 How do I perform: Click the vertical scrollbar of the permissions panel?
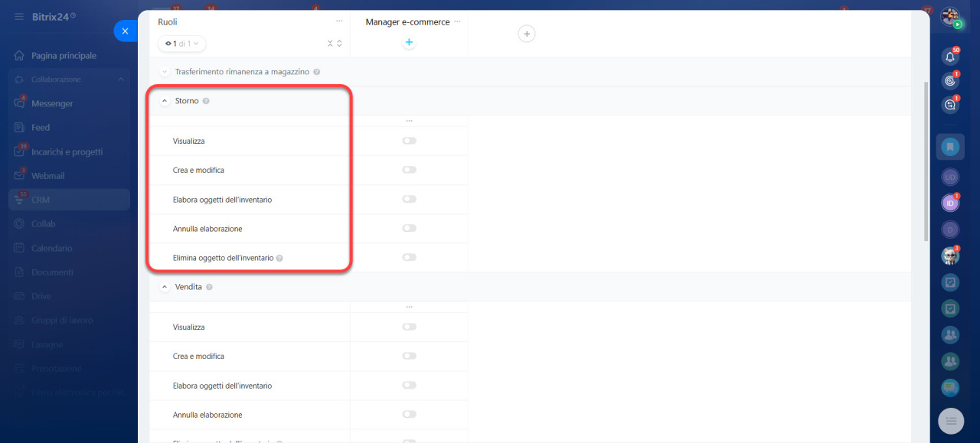(x=926, y=161)
